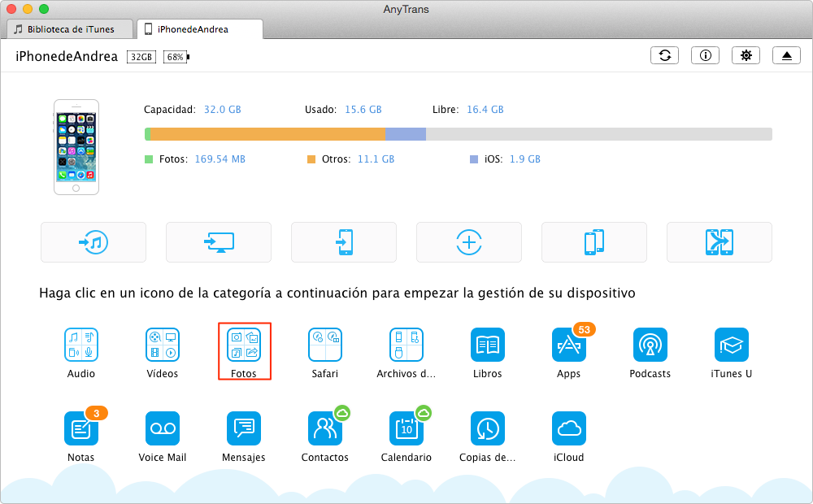Eject the device with the eject button
This screenshot has height=504, width=813.
[x=786, y=55]
